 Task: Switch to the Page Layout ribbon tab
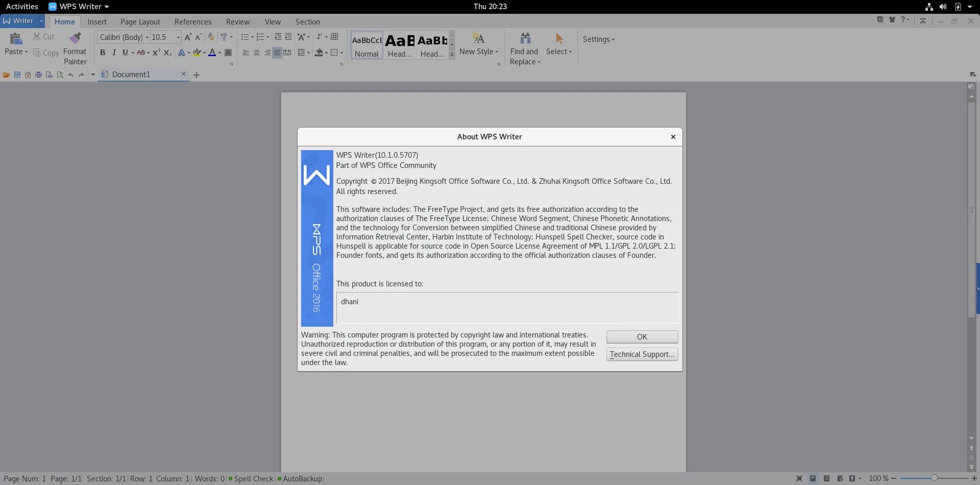tap(140, 21)
